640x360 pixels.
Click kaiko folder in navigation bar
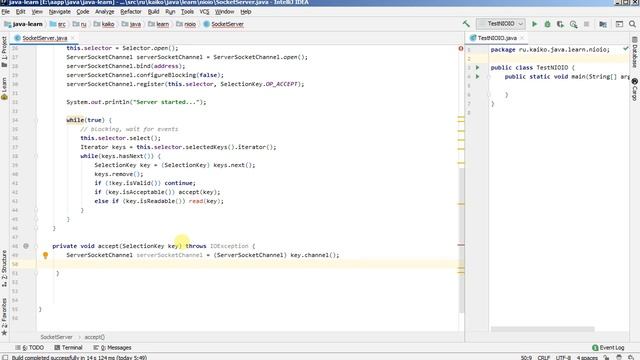pos(104,24)
